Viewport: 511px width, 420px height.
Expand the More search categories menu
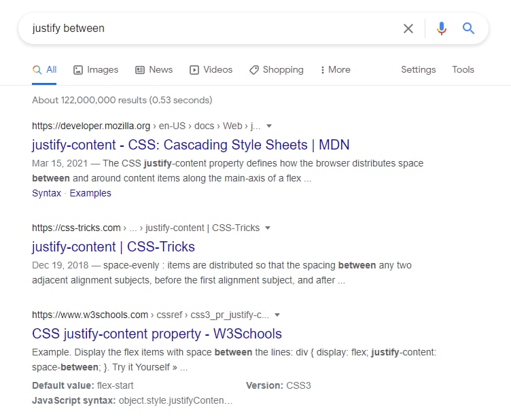(x=334, y=69)
